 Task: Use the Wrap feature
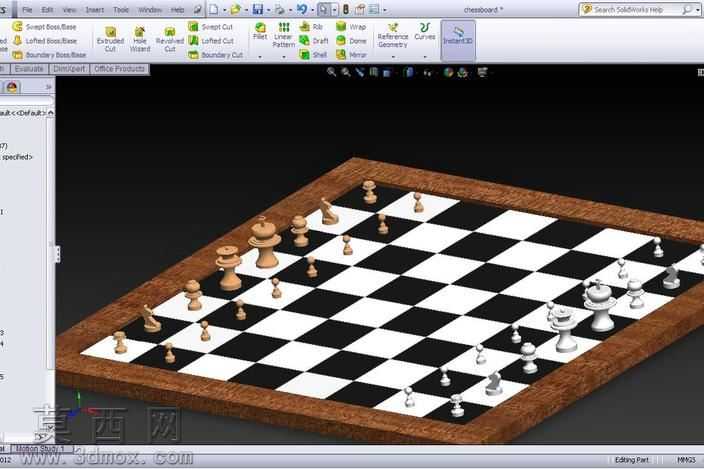(351, 27)
